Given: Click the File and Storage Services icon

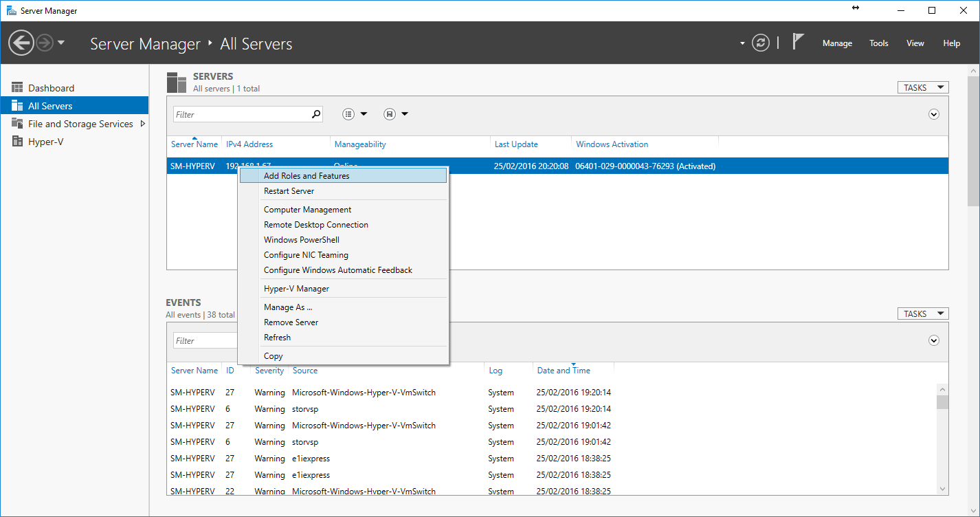Looking at the screenshot, I should point(17,124).
